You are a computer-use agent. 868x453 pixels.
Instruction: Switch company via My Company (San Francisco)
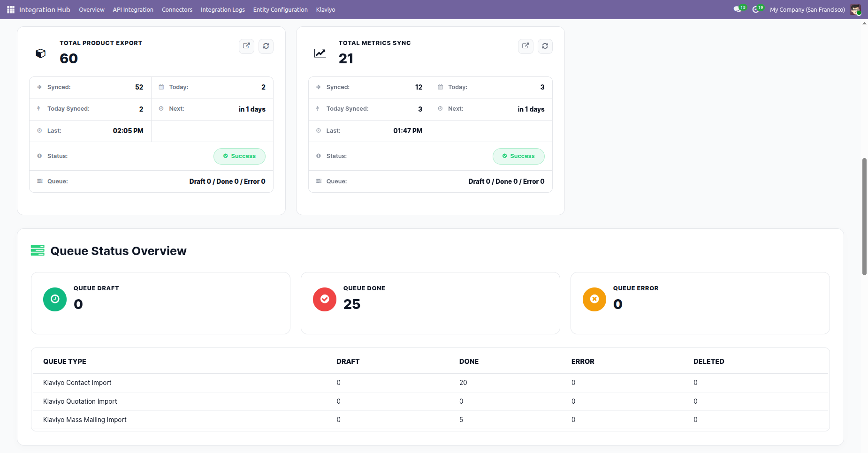[807, 9]
